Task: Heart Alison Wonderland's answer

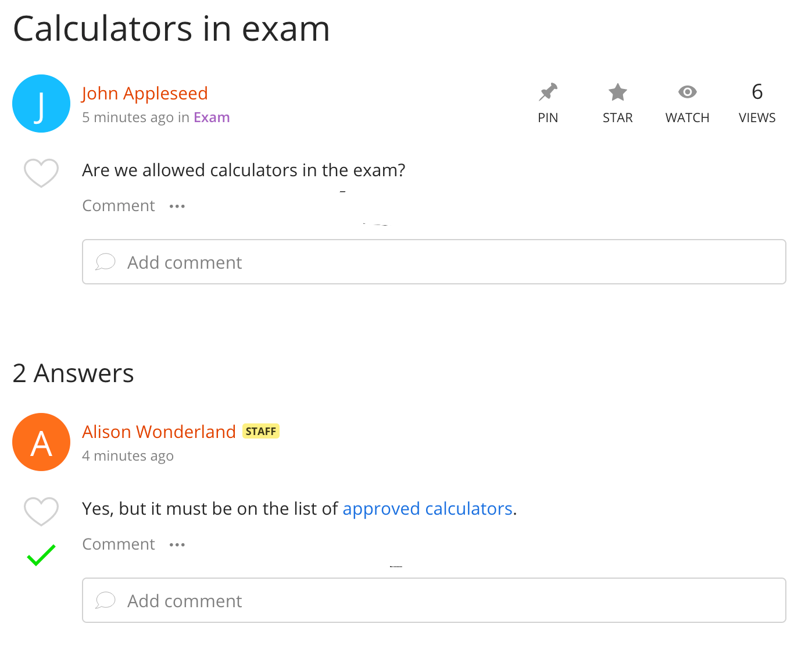Action: 41,511
